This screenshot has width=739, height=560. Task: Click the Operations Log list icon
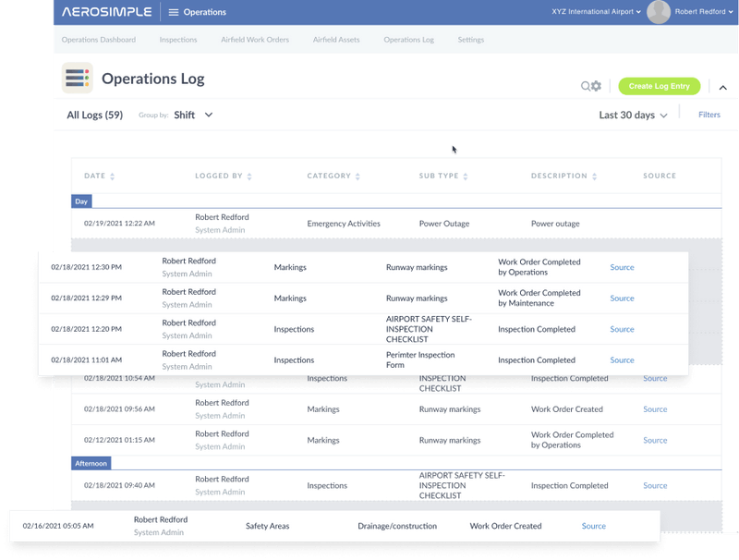click(79, 79)
